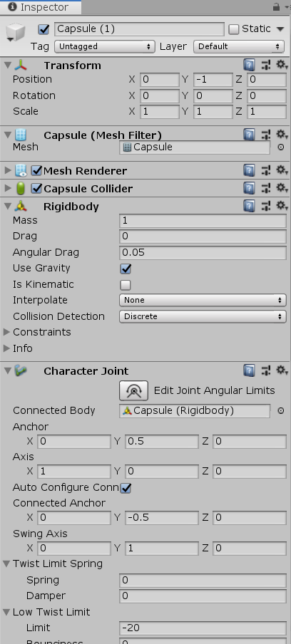The width and height of the screenshot is (291, 644).
Task: Open Connected Body object picker circle
Action: click(281, 411)
